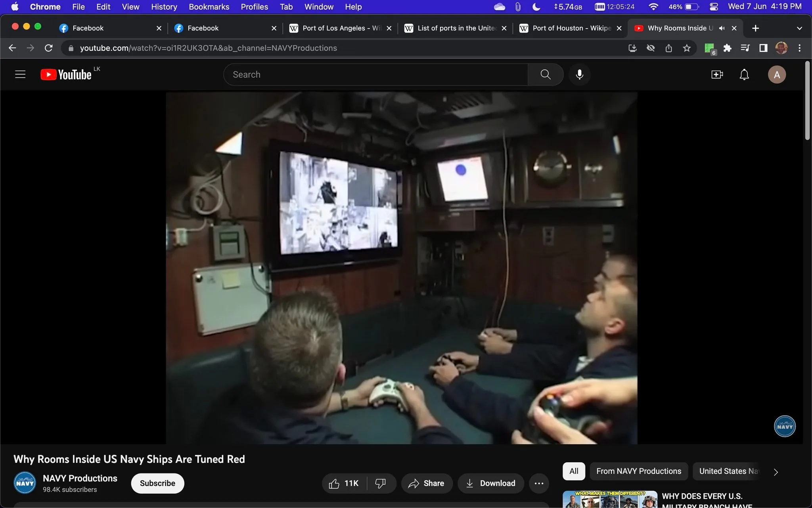Open the History menu in the menu bar

click(x=163, y=6)
